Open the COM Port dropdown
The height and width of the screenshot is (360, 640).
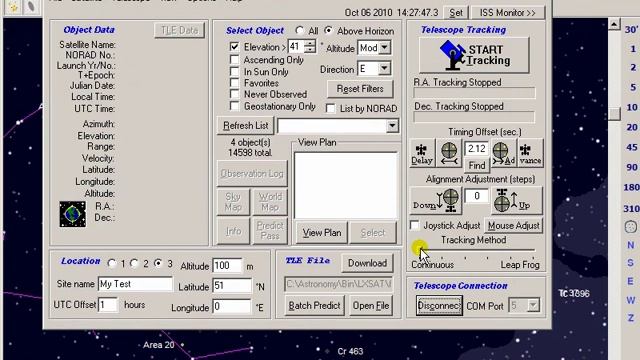click(x=533, y=305)
